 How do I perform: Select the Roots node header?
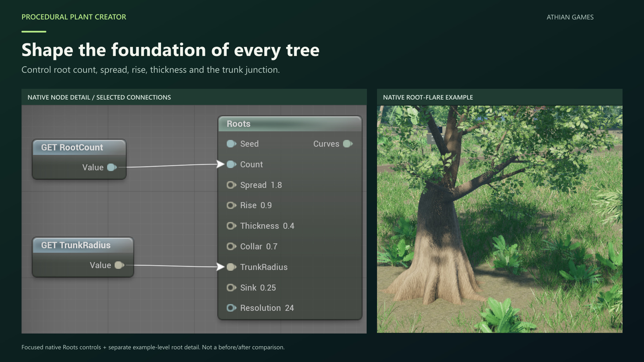[290, 124]
